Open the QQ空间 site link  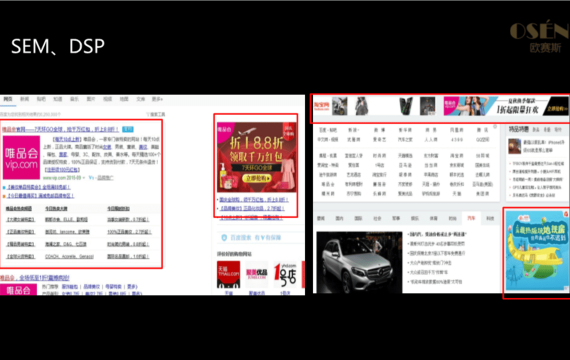coord(482,140)
